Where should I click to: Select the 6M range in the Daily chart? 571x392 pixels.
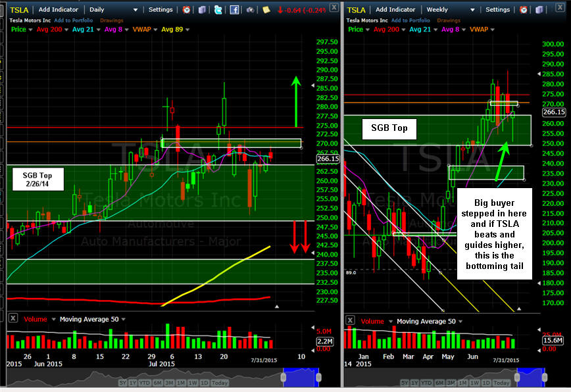coord(158,383)
